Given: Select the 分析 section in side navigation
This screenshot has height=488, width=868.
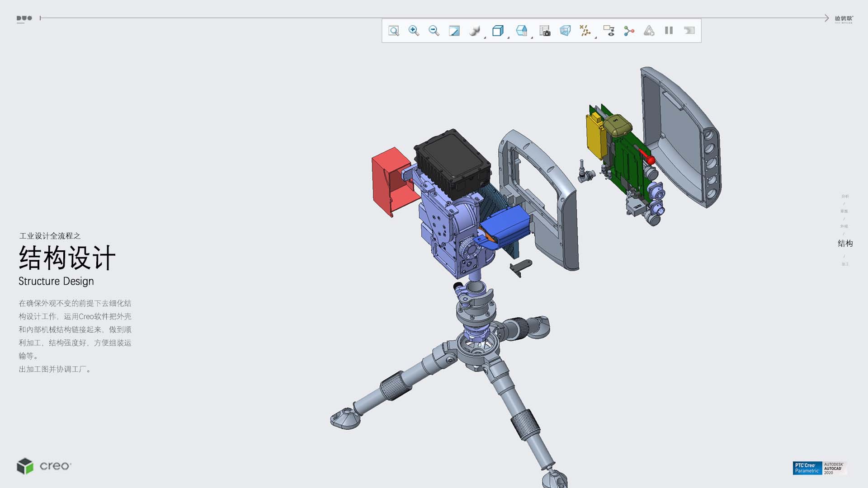Looking at the screenshot, I should 845,196.
